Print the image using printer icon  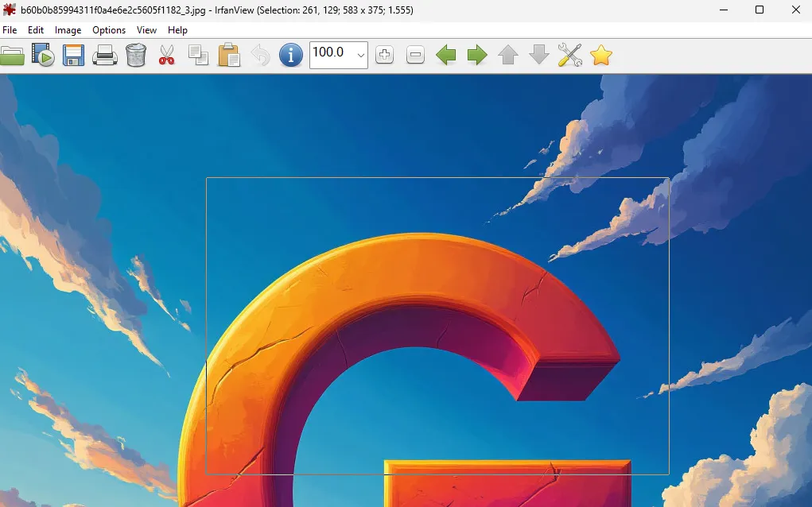[x=104, y=55]
